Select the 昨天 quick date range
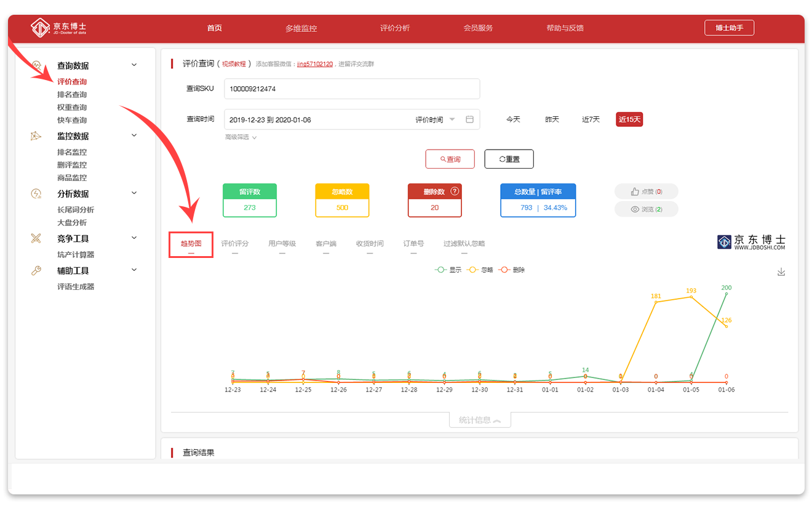This screenshot has height=511, width=812. pyautogui.click(x=552, y=119)
